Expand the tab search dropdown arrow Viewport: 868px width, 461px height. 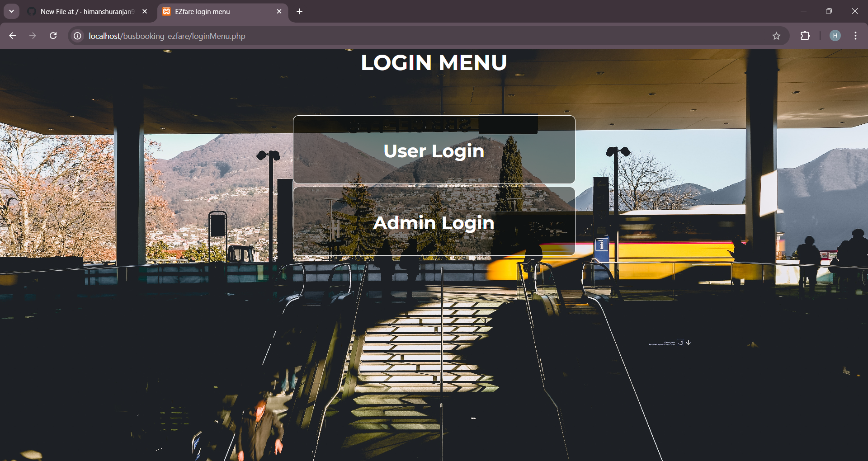[12, 11]
